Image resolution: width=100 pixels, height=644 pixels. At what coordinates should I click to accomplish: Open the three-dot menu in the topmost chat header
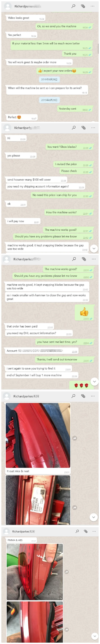click(x=93, y=6)
